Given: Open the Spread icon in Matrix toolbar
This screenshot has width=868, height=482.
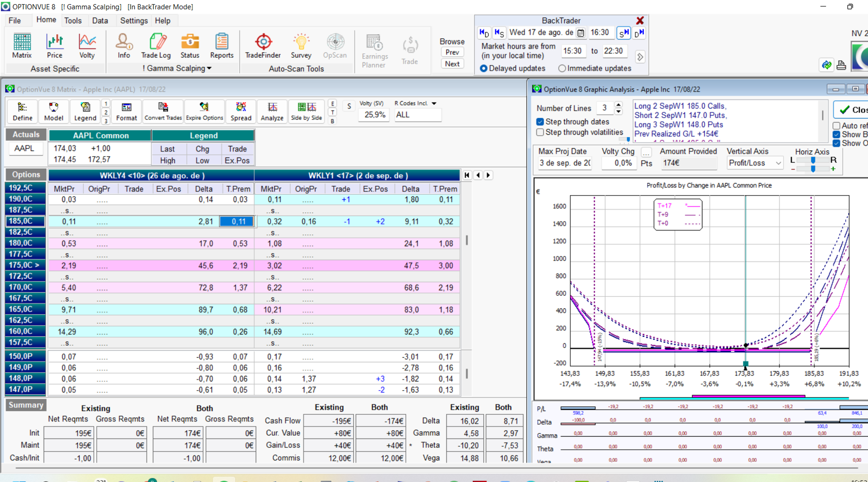Looking at the screenshot, I should click(x=241, y=112).
